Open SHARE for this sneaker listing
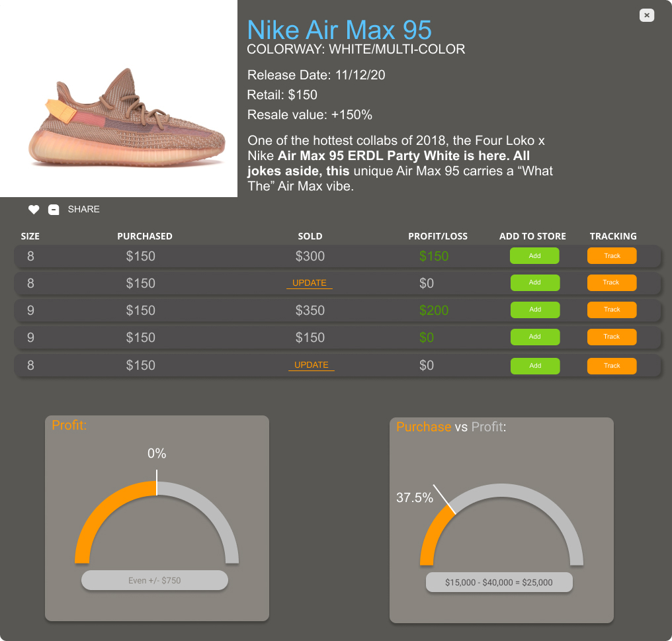 (83, 209)
